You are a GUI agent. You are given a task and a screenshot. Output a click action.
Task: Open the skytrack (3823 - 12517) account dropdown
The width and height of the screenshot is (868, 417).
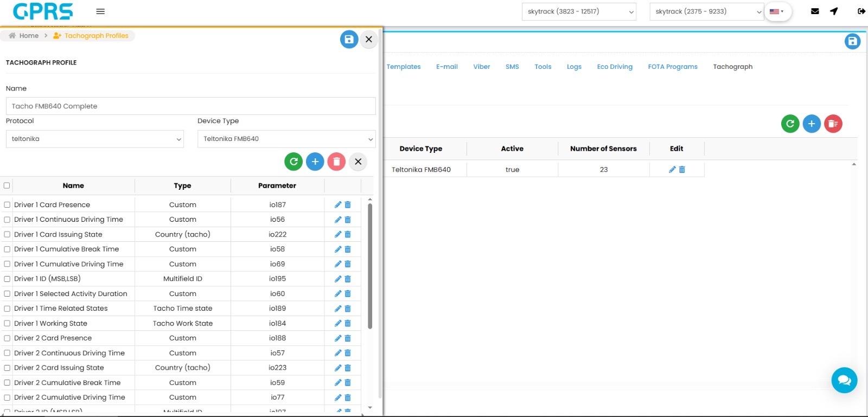click(x=579, y=11)
